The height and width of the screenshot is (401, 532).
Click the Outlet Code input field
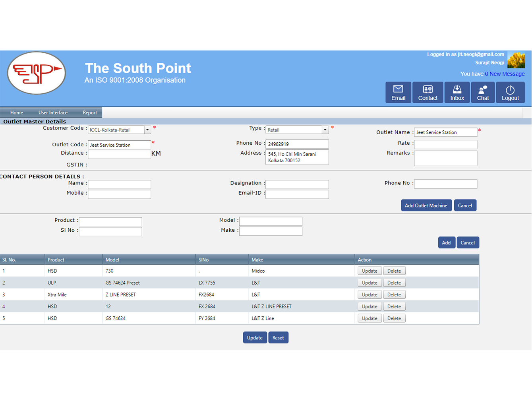[x=119, y=145]
